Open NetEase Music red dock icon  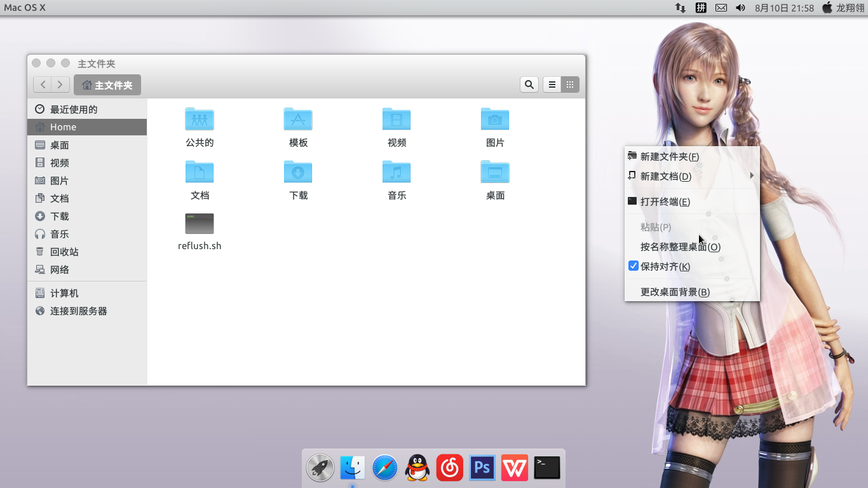click(x=450, y=468)
